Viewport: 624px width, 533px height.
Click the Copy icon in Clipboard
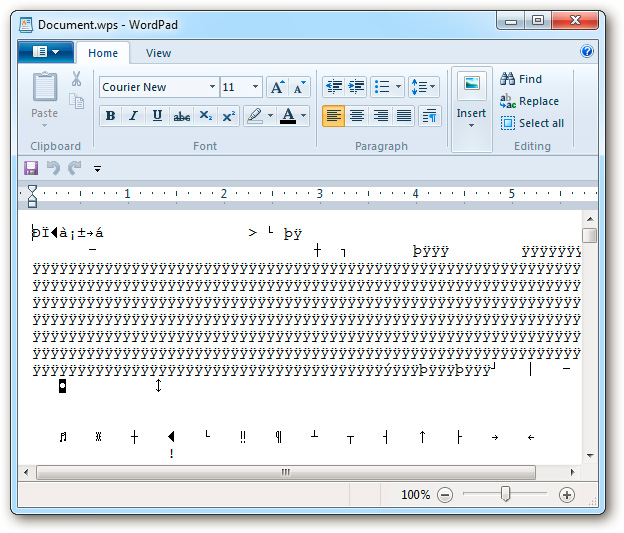(x=76, y=101)
